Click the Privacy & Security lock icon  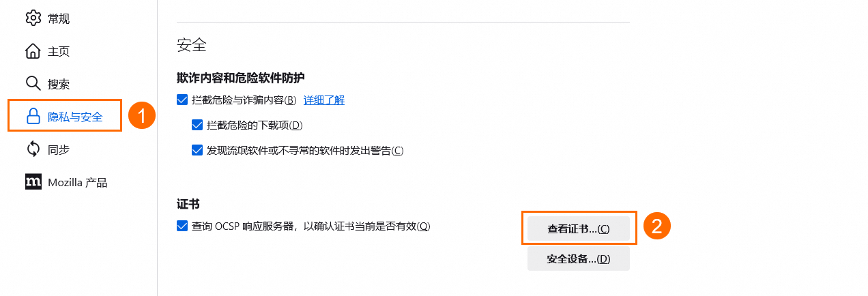33,117
